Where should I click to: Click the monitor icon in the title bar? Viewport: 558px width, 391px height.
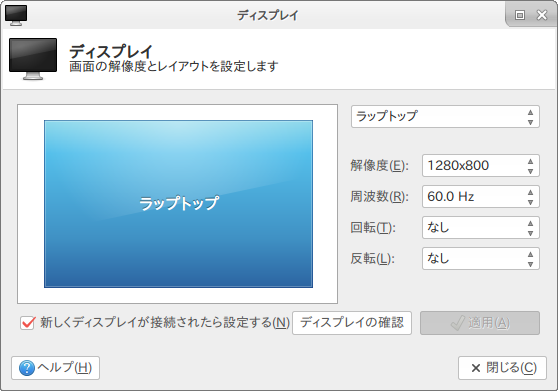[x=16, y=16]
